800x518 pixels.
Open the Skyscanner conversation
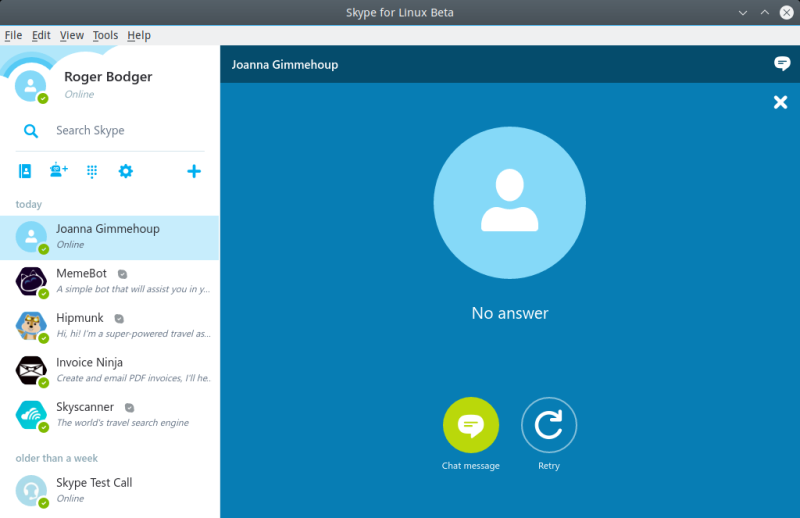point(110,415)
